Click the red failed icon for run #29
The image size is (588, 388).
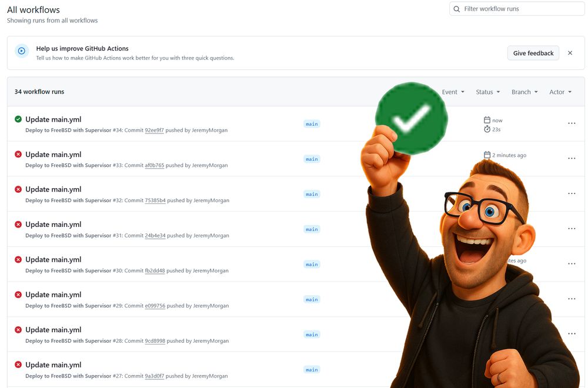[x=18, y=295]
